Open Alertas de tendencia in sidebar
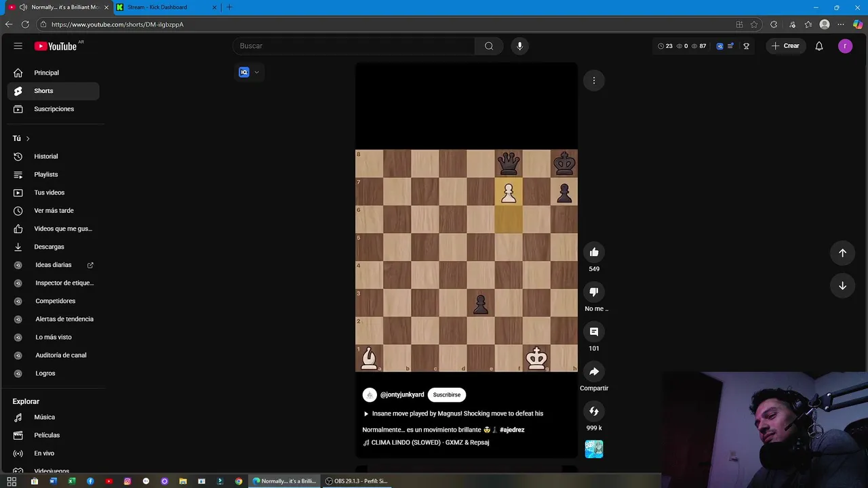This screenshot has width=868, height=488. point(53,319)
